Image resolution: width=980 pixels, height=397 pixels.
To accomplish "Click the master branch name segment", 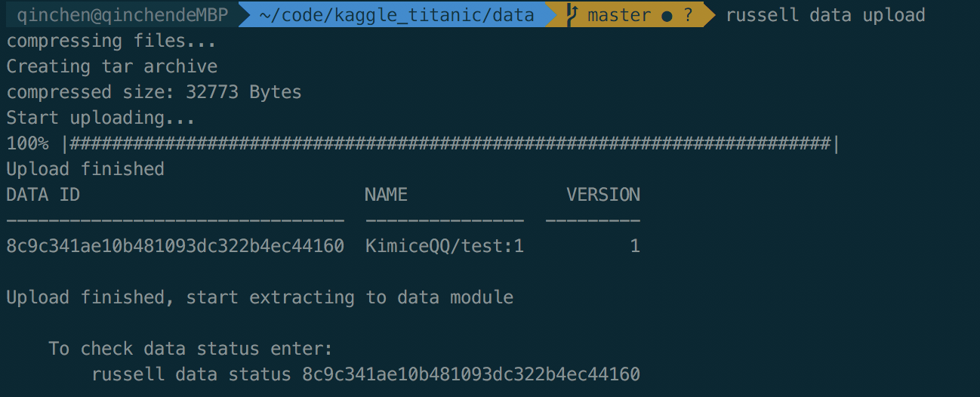I will 619,15.
